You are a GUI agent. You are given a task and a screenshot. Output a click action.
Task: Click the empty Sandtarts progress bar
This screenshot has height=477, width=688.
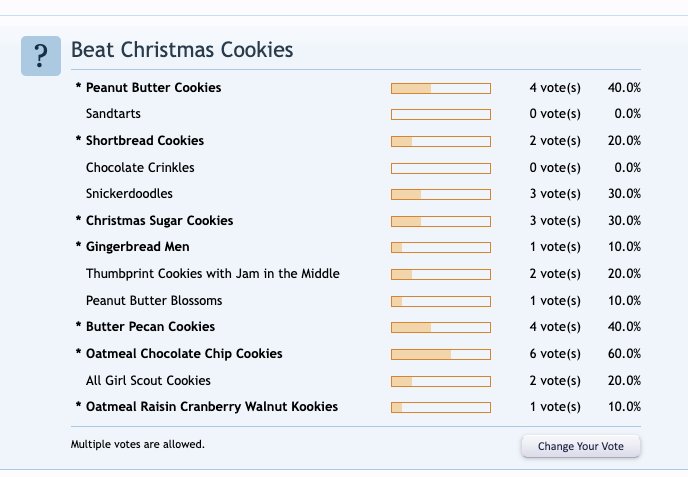pos(441,115)
